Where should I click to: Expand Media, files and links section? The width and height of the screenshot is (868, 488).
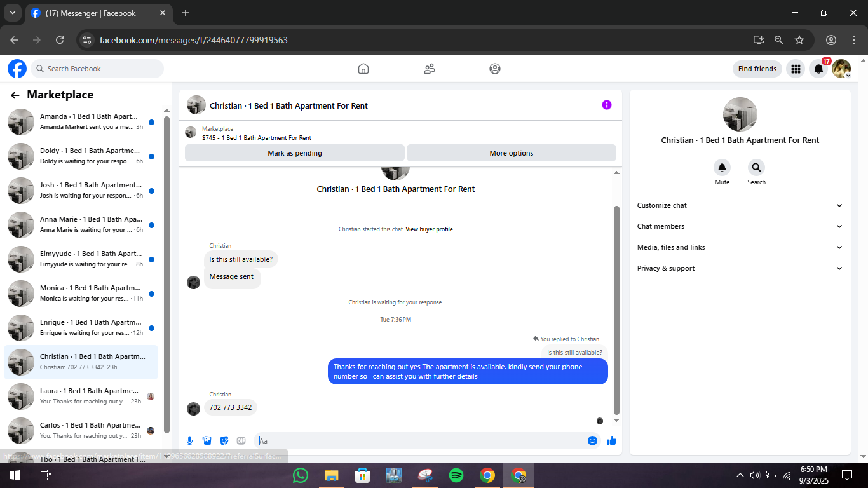740,247
